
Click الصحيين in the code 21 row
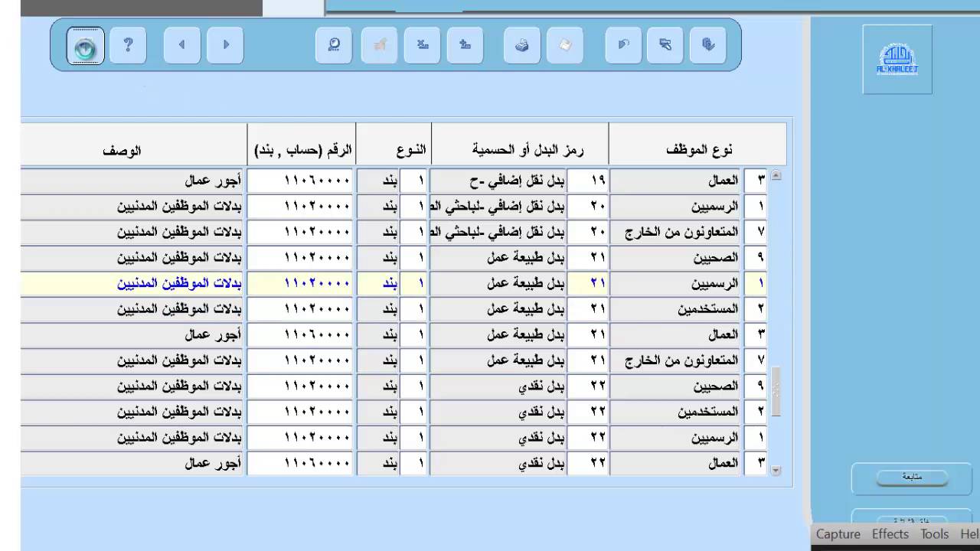pyautogui.click(x=675, y=258)
